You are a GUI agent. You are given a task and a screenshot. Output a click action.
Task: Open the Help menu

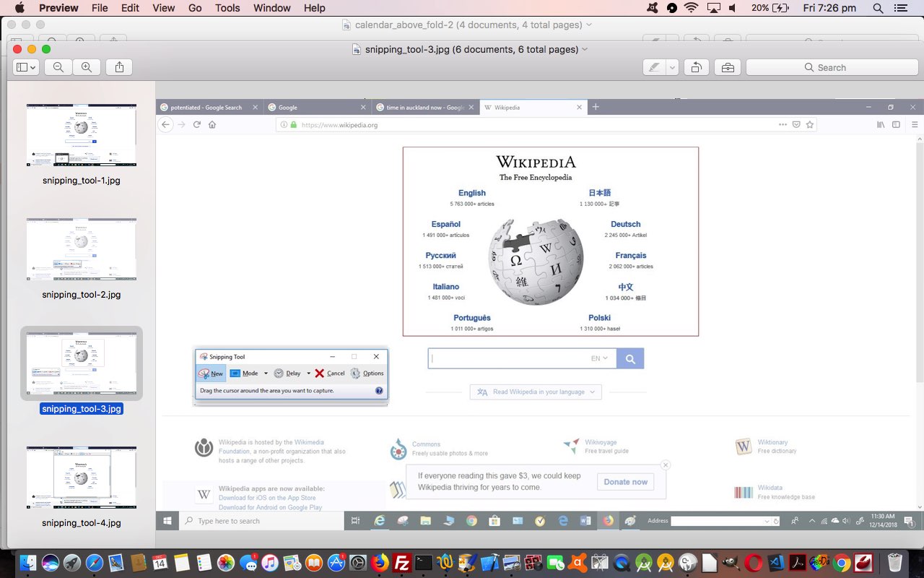click(x=315, y=8)
